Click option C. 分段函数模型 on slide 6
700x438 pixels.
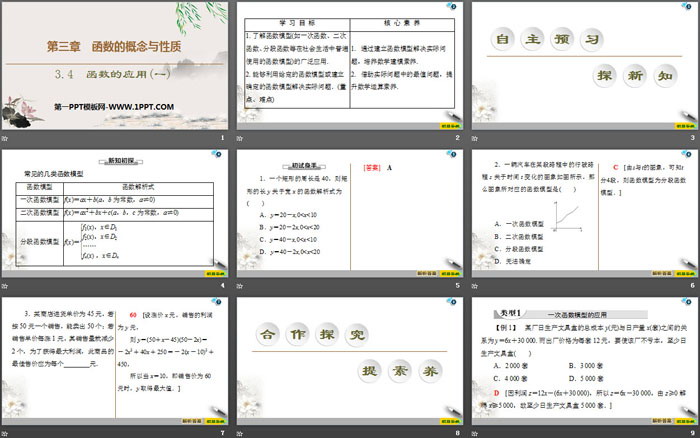[519, 249]
